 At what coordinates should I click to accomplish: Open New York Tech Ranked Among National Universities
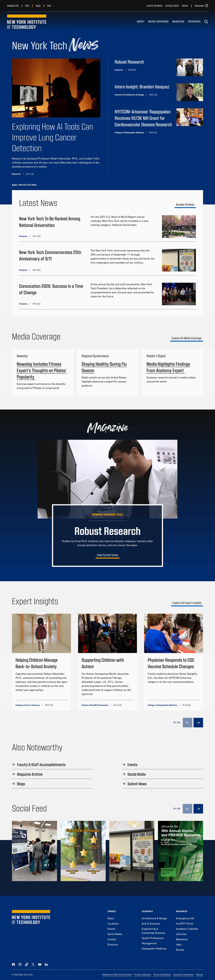tap(50, 222)
